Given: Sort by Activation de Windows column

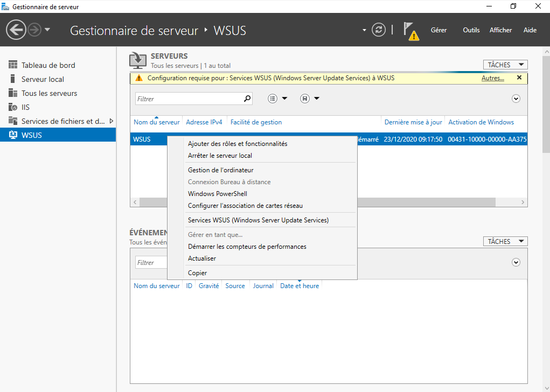Looking at the screenshot, I should click(481, 122).
